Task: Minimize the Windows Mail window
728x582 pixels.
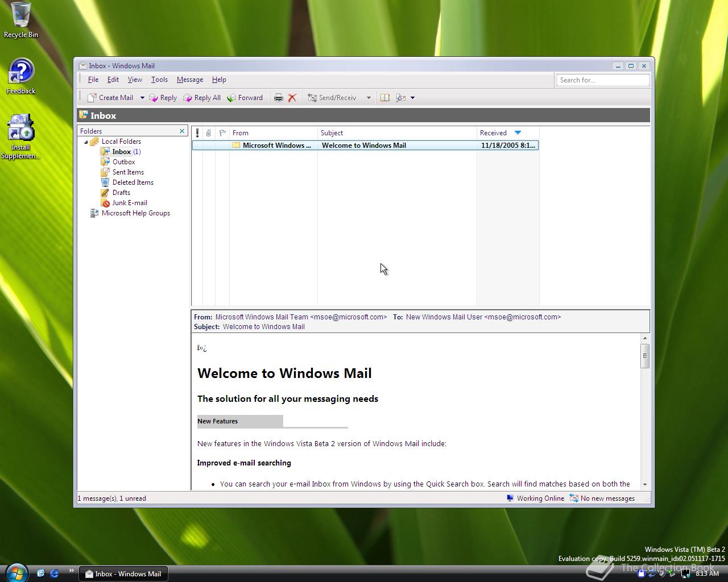Action: (618, 66)
